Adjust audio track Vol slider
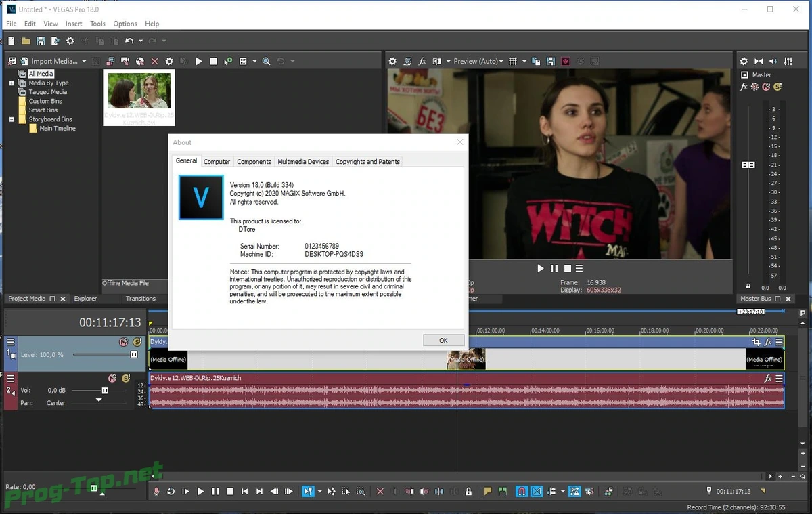The width and height of the screenshot is (812, 514). click(x=105, y=390)
